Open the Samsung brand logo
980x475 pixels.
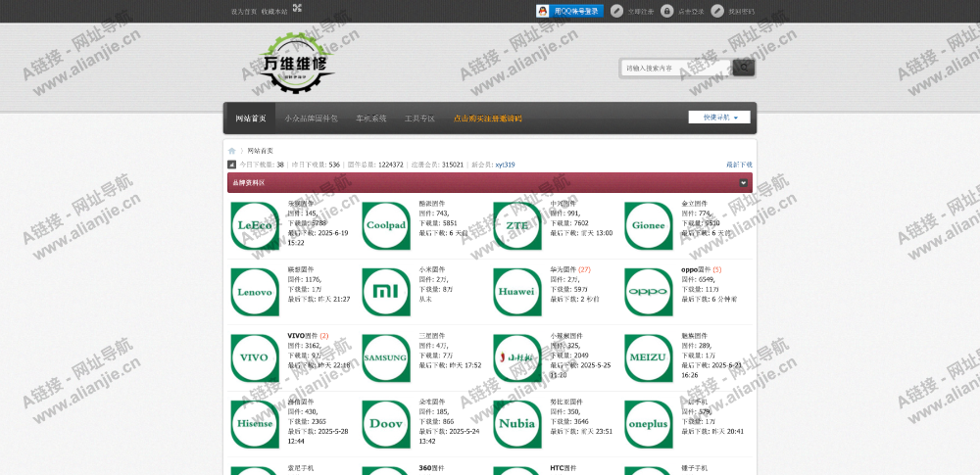[386, 358]
